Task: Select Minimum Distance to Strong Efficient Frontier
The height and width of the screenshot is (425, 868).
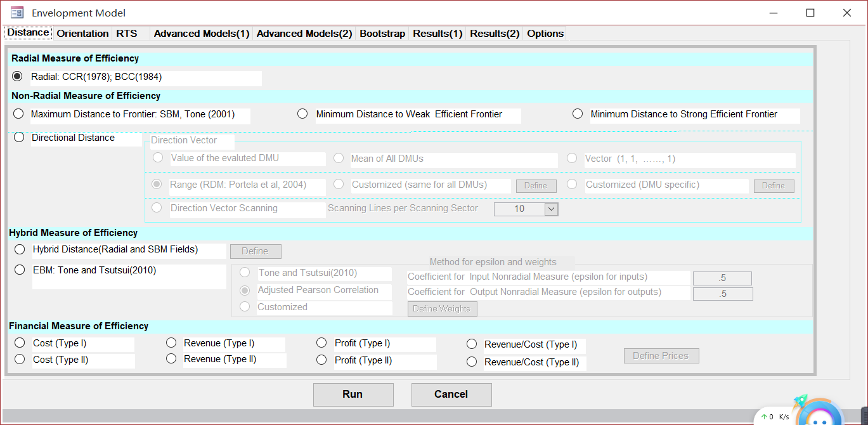Action: point(578,114)
